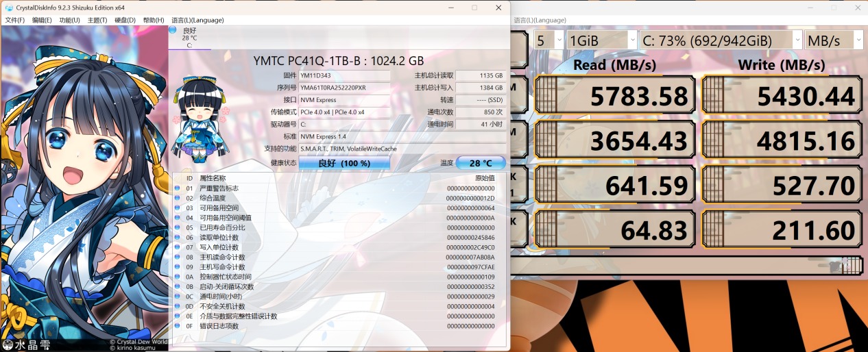This screenshot has height=352, width=868.
Task: Click status dot of 错误日志项数 row
Action: coord(177,326)
